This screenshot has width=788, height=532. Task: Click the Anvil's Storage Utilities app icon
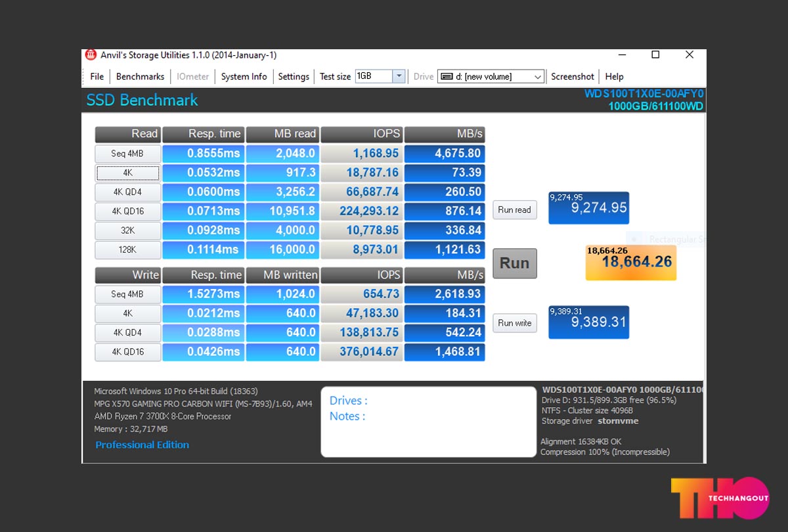coord(91,55)
